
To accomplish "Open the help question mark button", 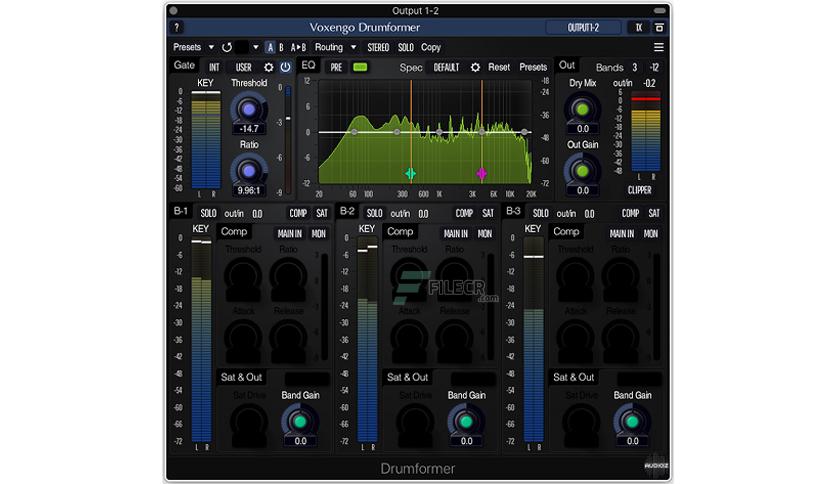I will click(176, 27).
